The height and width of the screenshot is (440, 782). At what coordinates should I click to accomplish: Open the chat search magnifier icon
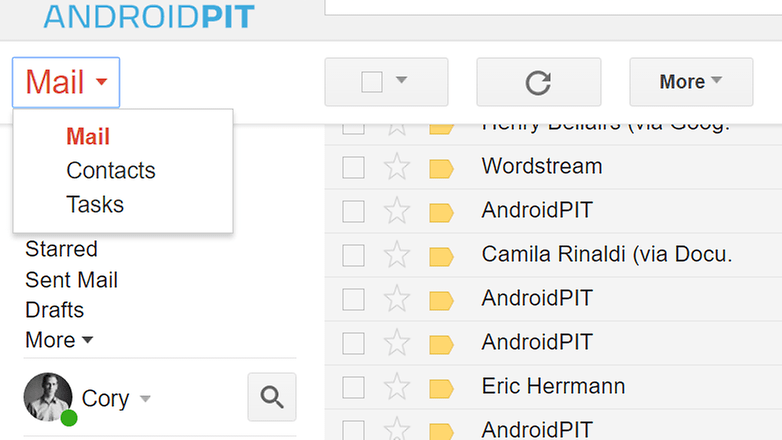272,397
